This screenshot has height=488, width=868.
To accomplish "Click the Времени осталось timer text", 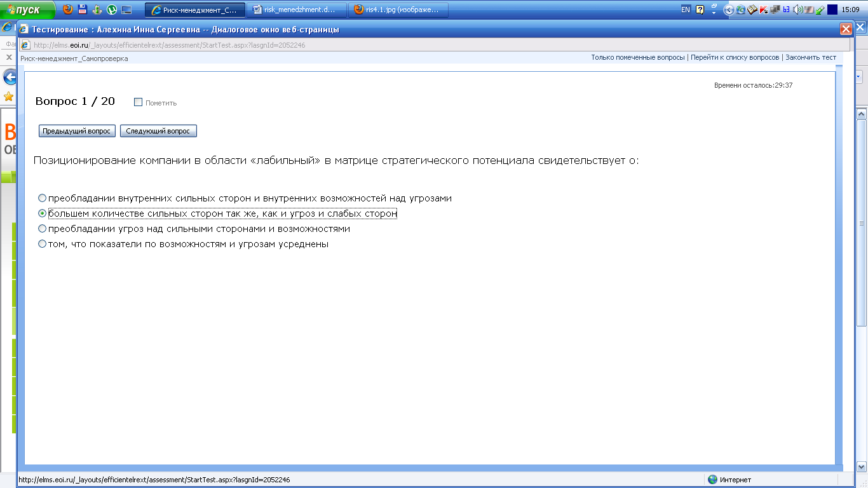I will coord(753,85).
